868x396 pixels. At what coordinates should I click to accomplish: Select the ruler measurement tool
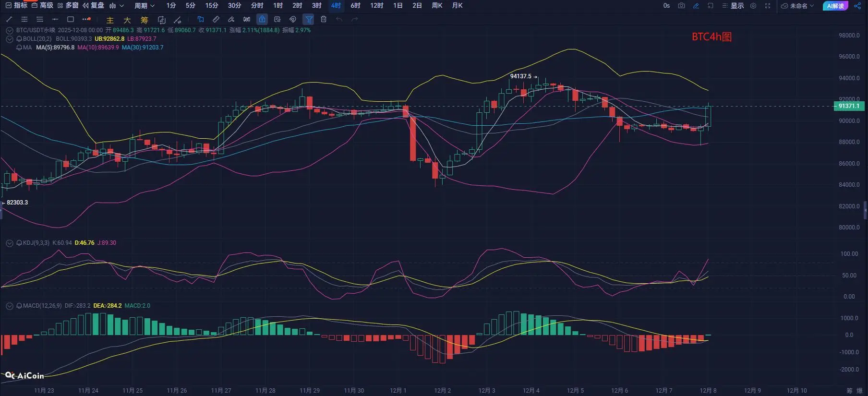[x=216, y=19]
